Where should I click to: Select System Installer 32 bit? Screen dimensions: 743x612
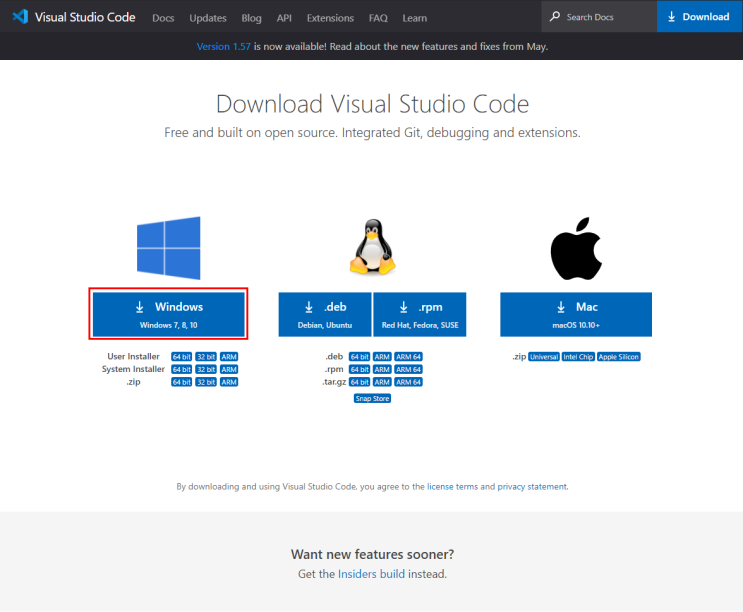click(x=206, y=369)
